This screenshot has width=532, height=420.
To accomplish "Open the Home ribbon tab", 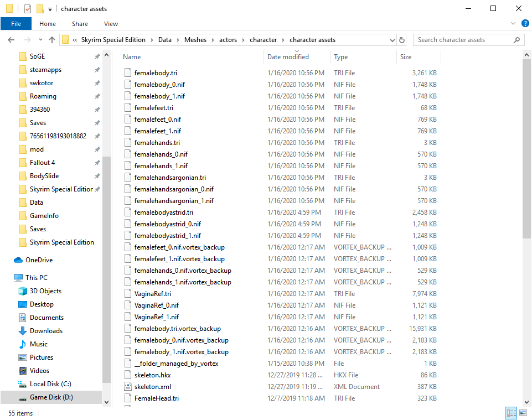I will coord(48,24).
